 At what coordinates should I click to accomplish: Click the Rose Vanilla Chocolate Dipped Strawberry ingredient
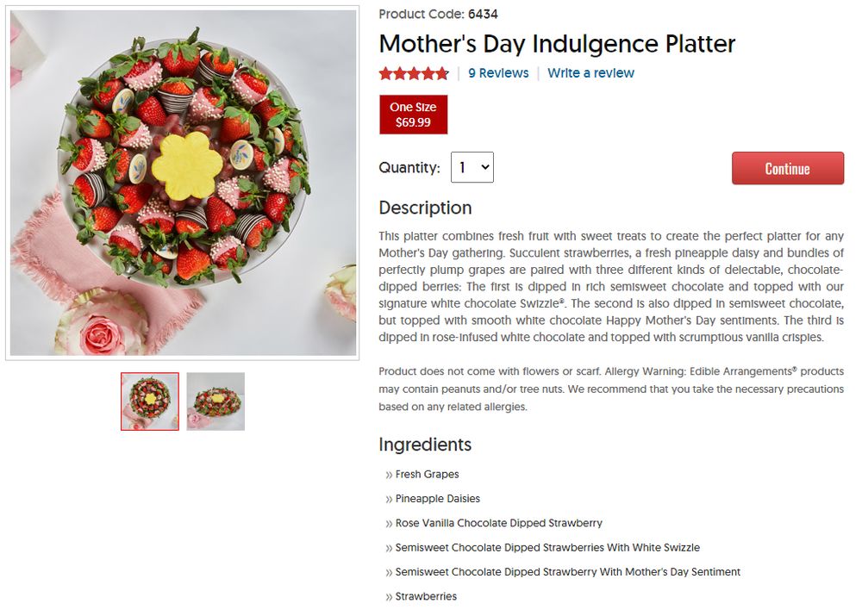[498, 523]
